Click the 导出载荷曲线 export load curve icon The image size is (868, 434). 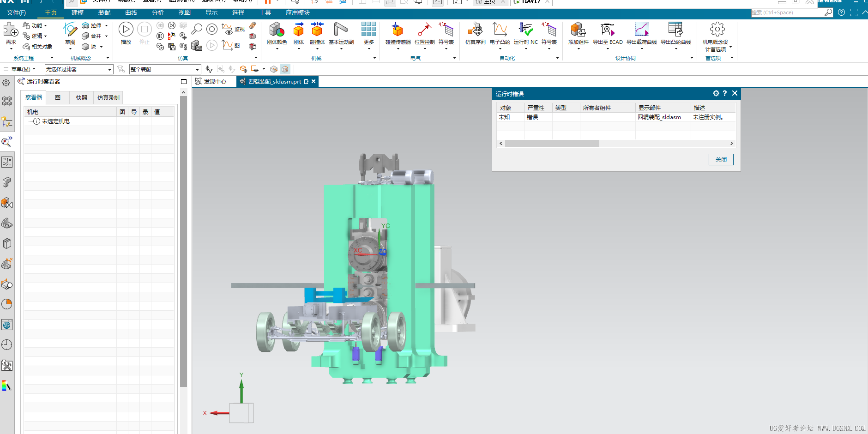click(x=641, y=30)
